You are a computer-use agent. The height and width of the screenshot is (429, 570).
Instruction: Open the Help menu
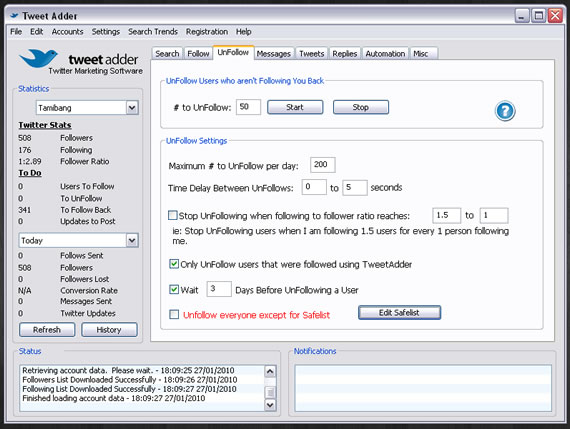tap(244, 32)
